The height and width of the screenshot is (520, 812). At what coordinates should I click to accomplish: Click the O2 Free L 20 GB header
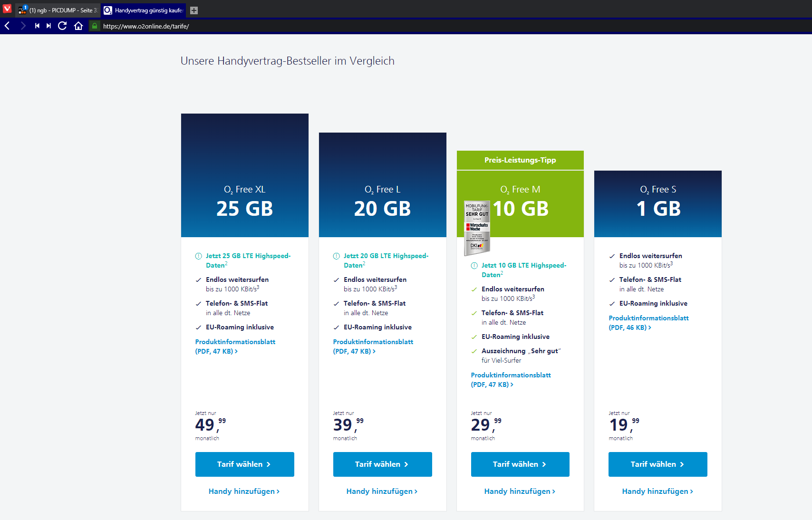[x=383, y=185]
